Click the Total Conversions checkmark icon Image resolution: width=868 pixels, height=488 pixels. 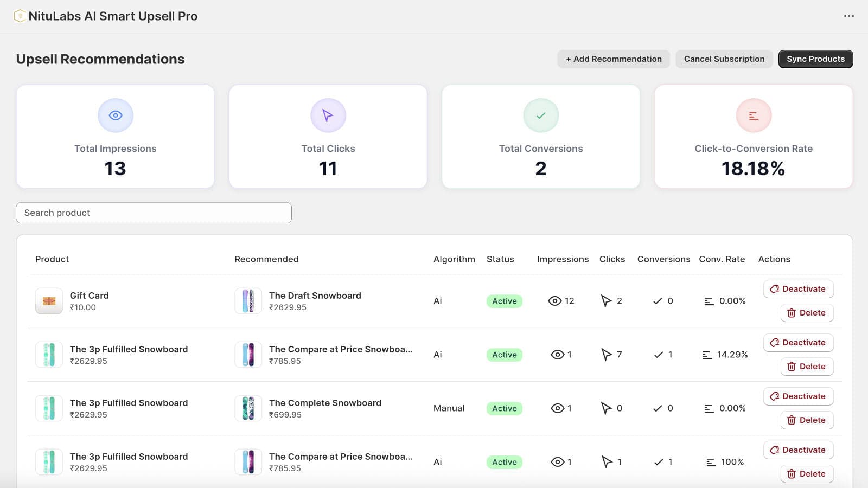click(541, 115)
